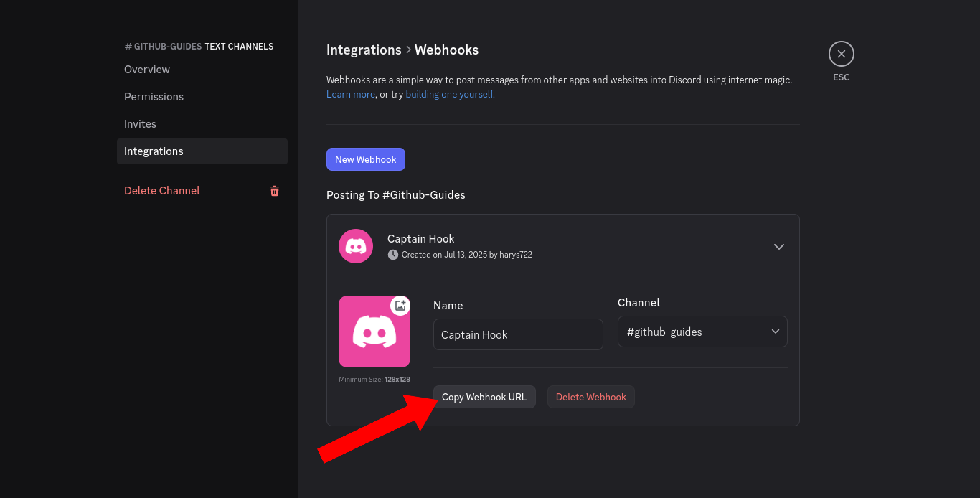Open the #github-guides channel dropdown
The height and width of the screenshot is (498, 980).
point(702,332)
